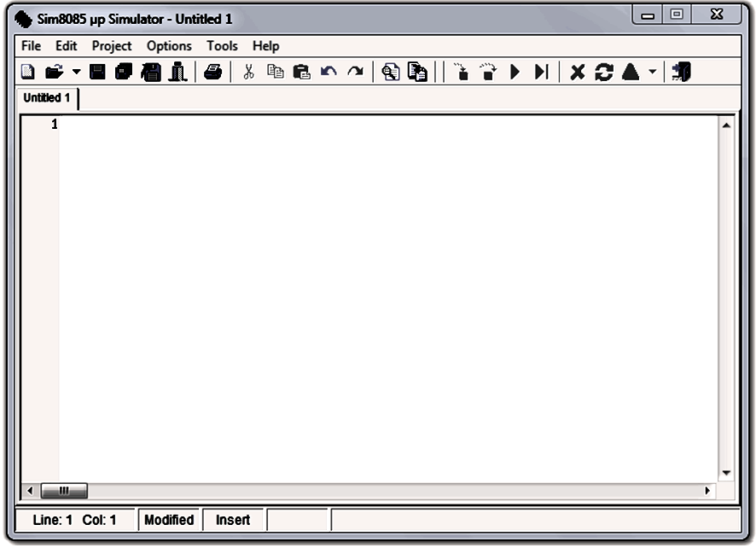Open the Options menu

pos(169,46)
